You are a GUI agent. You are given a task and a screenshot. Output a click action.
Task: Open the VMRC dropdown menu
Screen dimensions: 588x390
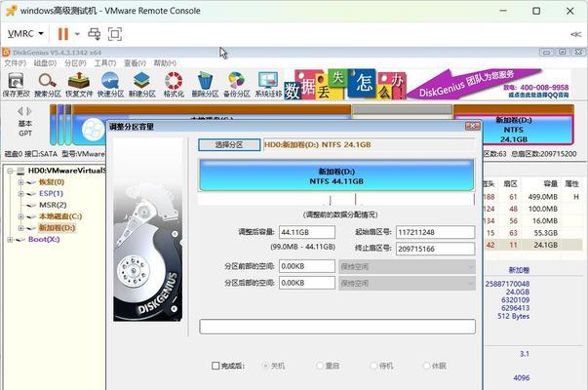tap(25, 34)
